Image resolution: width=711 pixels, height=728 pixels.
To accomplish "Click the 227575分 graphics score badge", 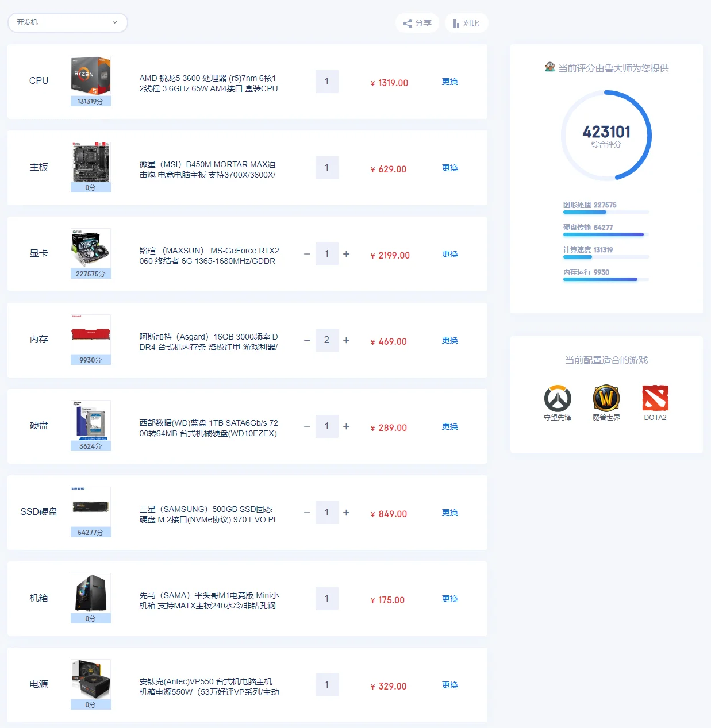I will point(91,274).
